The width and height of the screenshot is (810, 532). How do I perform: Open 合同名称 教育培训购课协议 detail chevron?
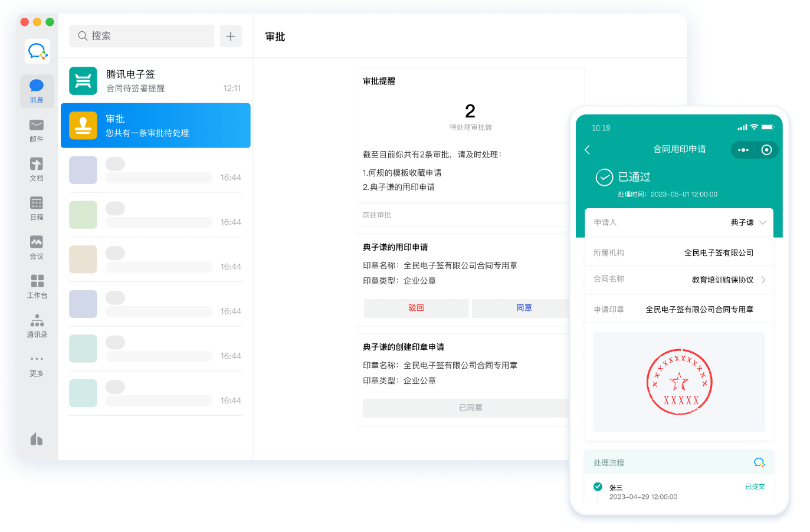pyautogui.click(x=763, y=280)
